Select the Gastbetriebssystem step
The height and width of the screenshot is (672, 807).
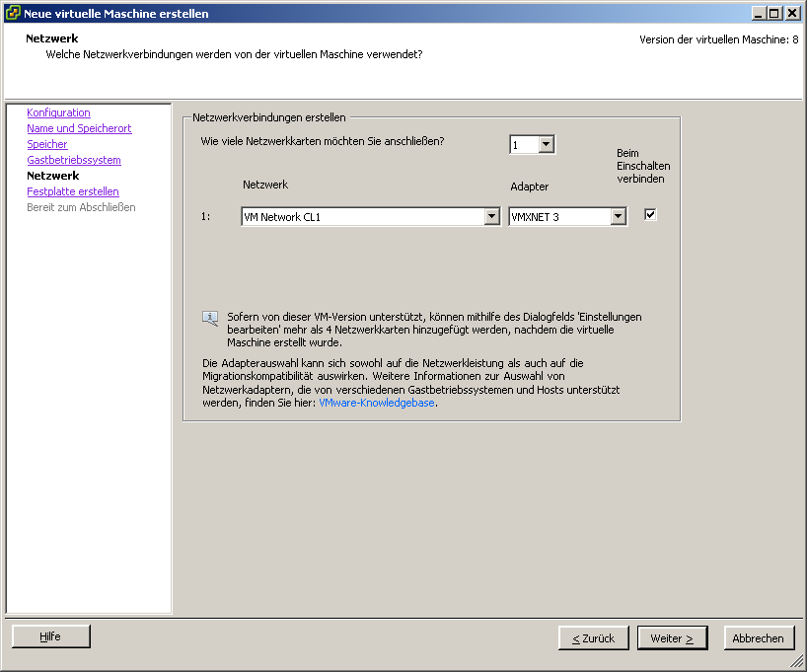(74, 160)
